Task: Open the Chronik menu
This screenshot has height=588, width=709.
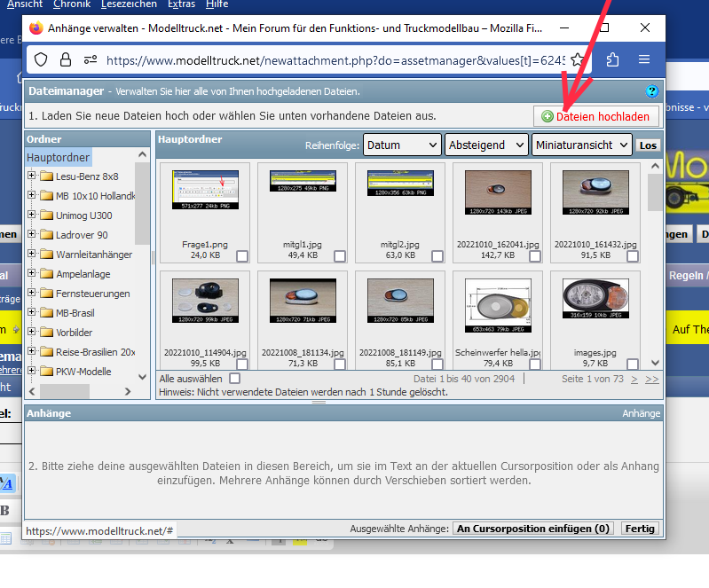Action: pos(72,4)
